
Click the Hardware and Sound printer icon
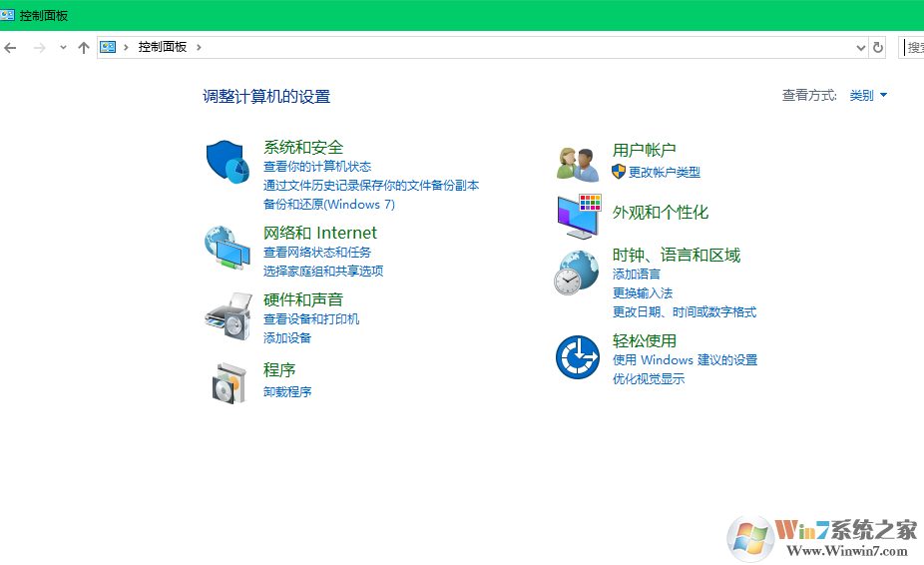pos(228,316)
